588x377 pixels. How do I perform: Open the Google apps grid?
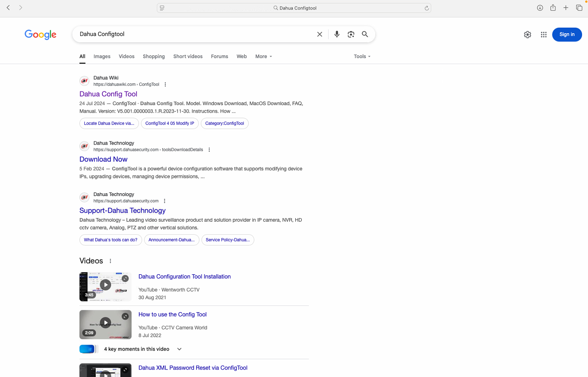pyautogui.click(x=543, y=35)
